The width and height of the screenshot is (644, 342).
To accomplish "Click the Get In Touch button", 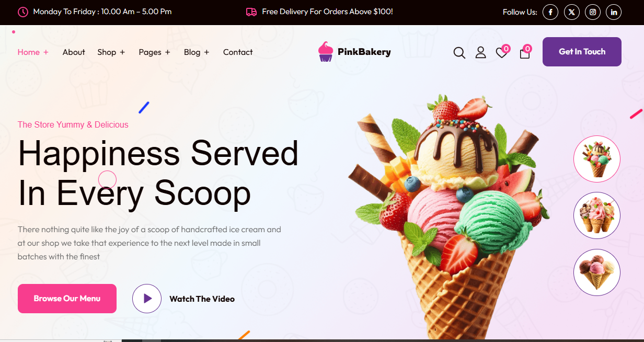I will (582, 52).
